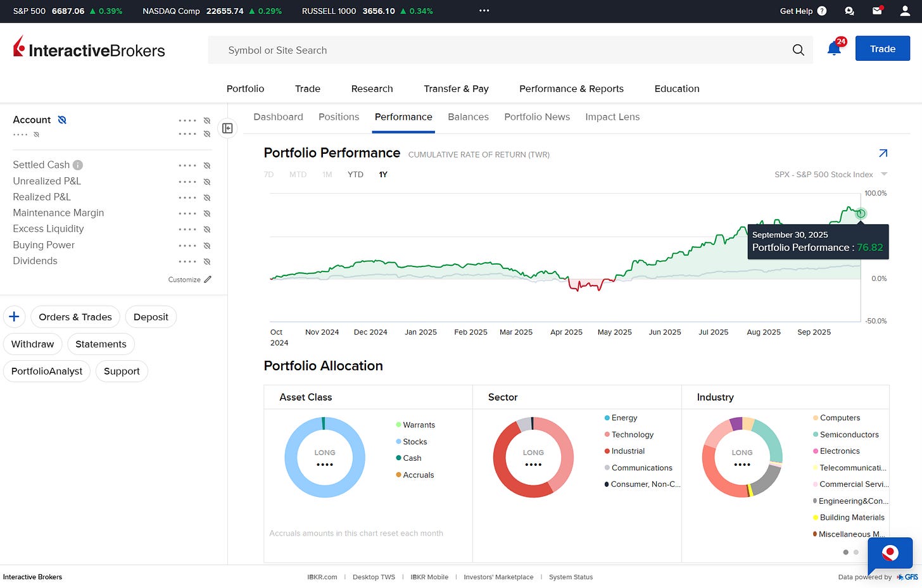Open the SPX benchmark index dropdown

831,174
